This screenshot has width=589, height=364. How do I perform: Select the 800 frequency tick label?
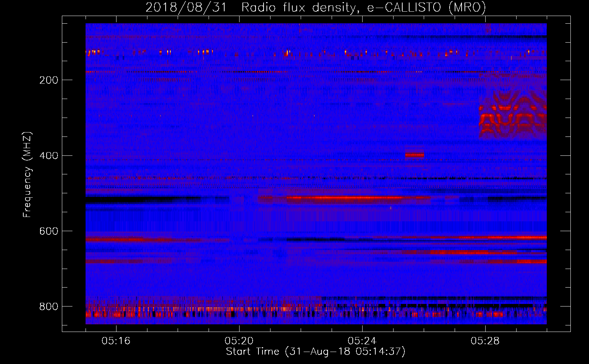(48, 306)
